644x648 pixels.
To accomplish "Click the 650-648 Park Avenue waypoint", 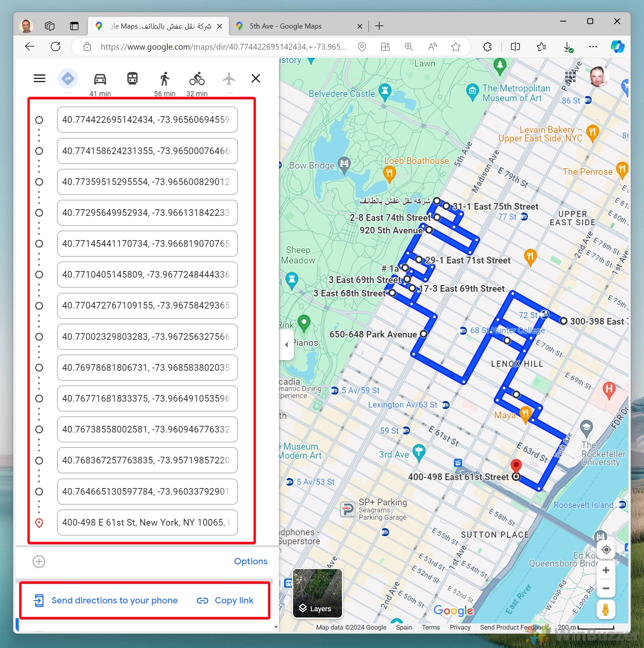I will tap(423, 334).
